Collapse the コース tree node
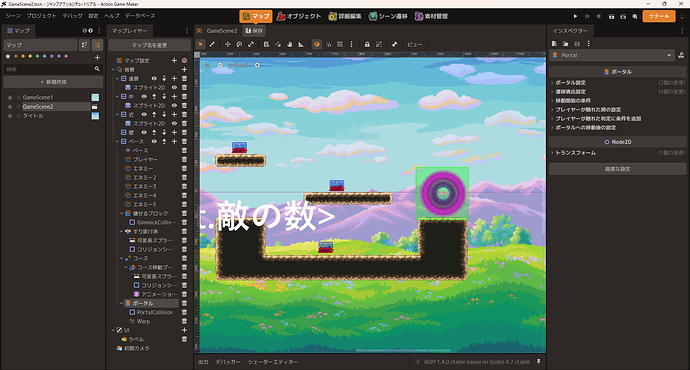This screenshot has height=370, width=690. click(122, 258)
